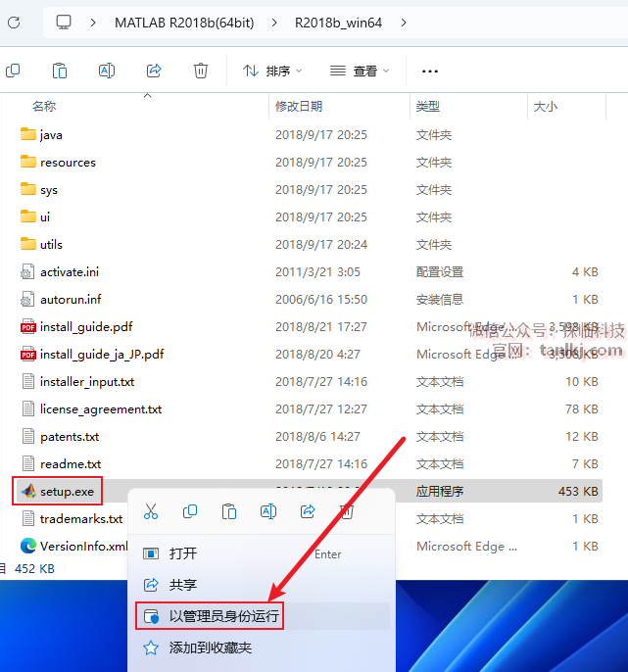Select the install_guide.pdf PDF icon

pyautogui.click(x=27, y=327)
